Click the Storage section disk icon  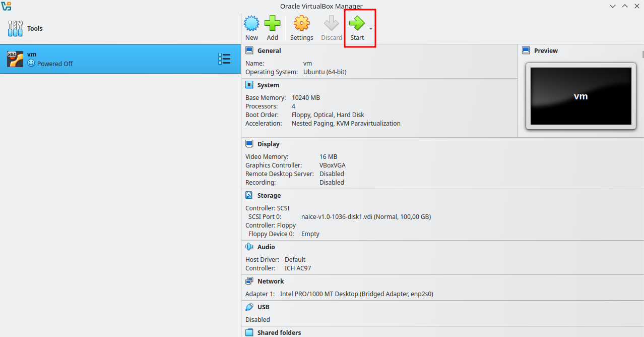(x=249, y=195)
